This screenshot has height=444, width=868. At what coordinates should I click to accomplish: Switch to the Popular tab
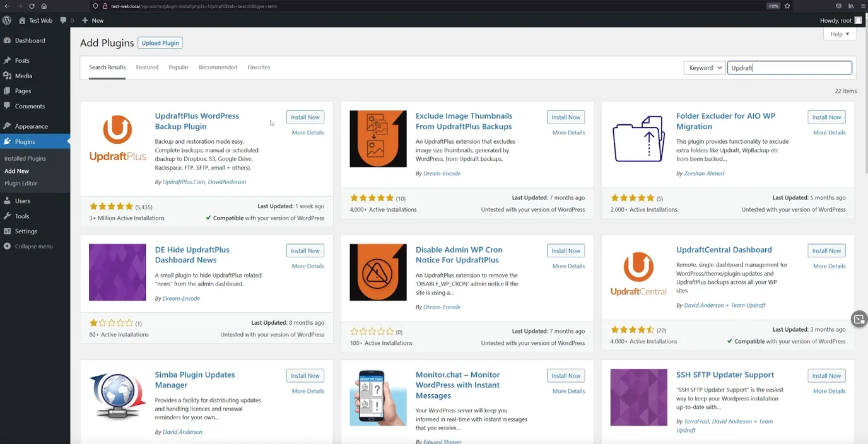(179, 67)
